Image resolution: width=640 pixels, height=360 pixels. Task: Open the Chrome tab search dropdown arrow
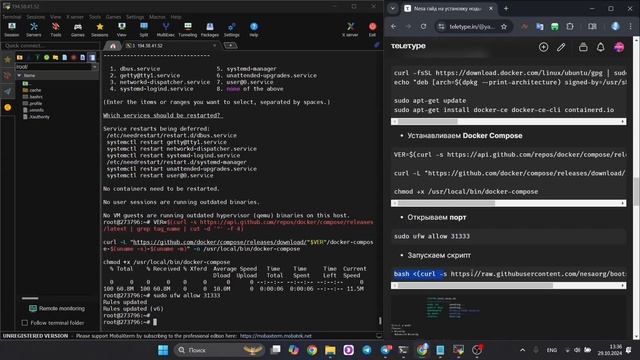pyautogui.click(x=393, y=8)
